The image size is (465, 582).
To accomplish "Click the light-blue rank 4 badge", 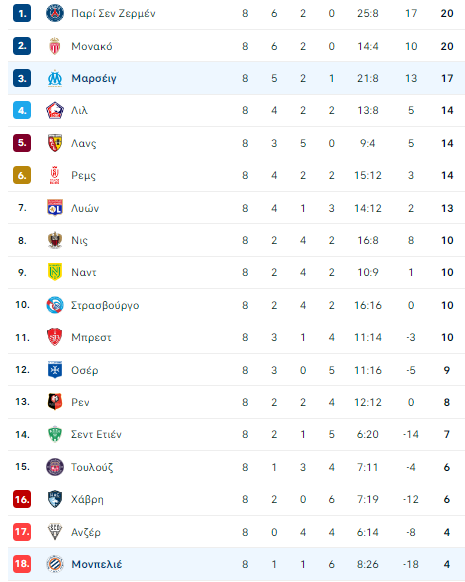I will (x=22, y=110).
